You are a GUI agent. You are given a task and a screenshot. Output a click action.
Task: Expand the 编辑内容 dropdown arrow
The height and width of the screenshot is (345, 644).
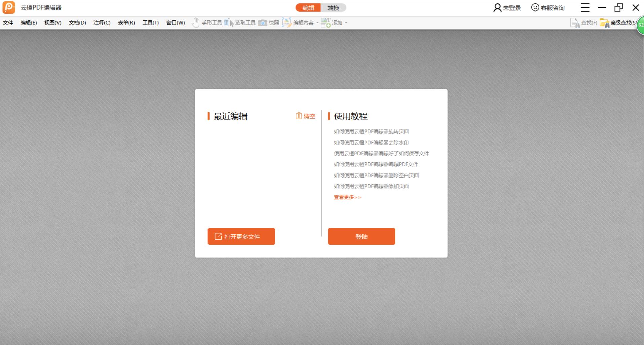click(317, 23)
